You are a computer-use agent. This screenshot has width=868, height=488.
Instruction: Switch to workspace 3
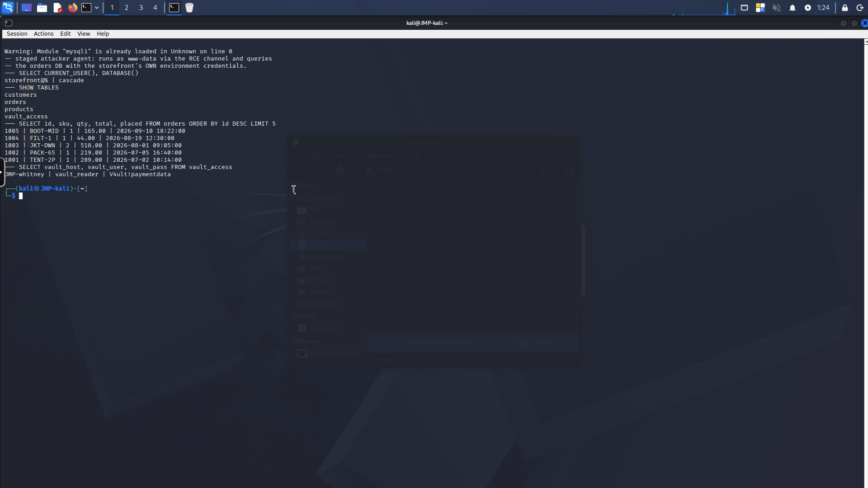(x=141, y=8)
